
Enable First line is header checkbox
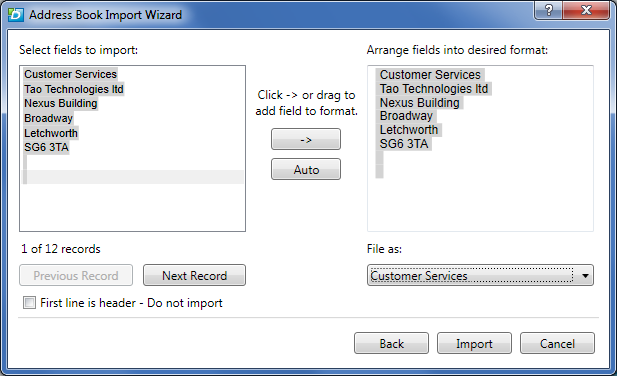pos(29,302)
